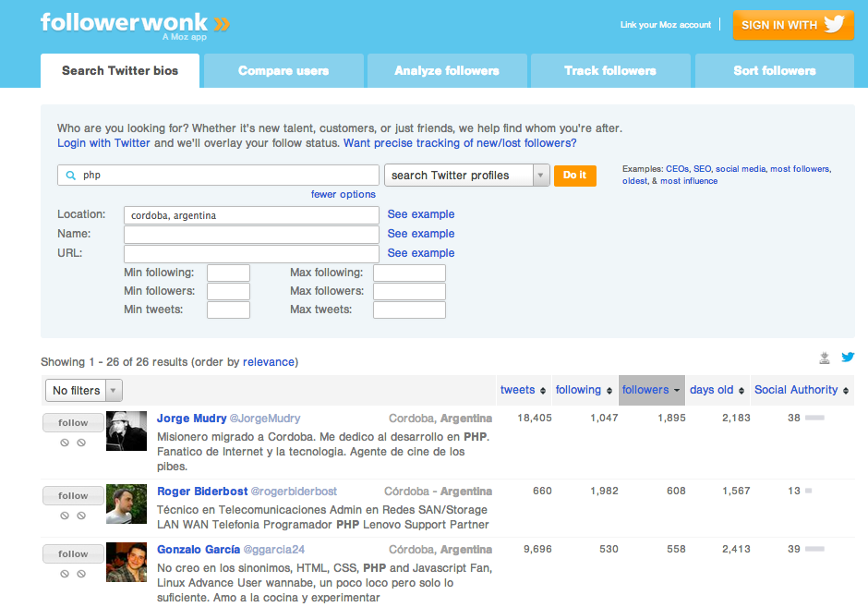This screenshot has height=607, width=868.
Task: Open the Analyze followers tab
Action: pyautogui.click(x=447, y=71)
